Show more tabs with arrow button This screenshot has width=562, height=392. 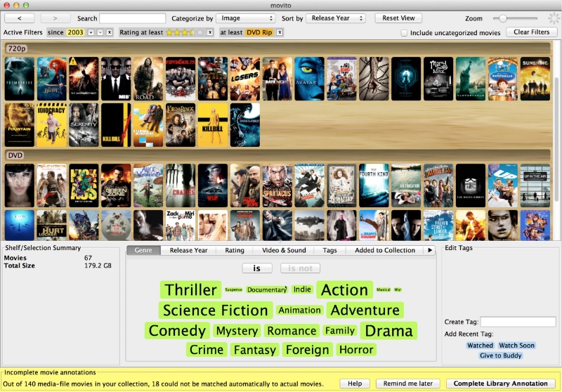click(x=430, y=250)
